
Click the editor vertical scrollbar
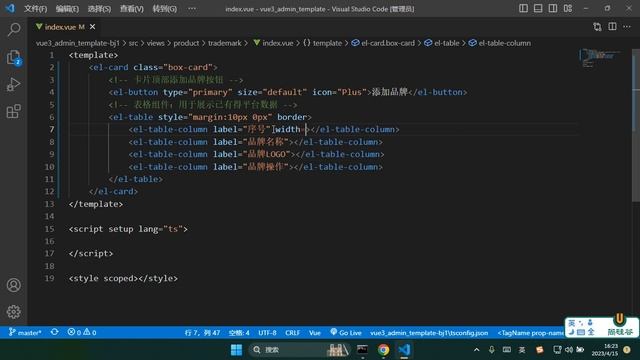[636, 124]
